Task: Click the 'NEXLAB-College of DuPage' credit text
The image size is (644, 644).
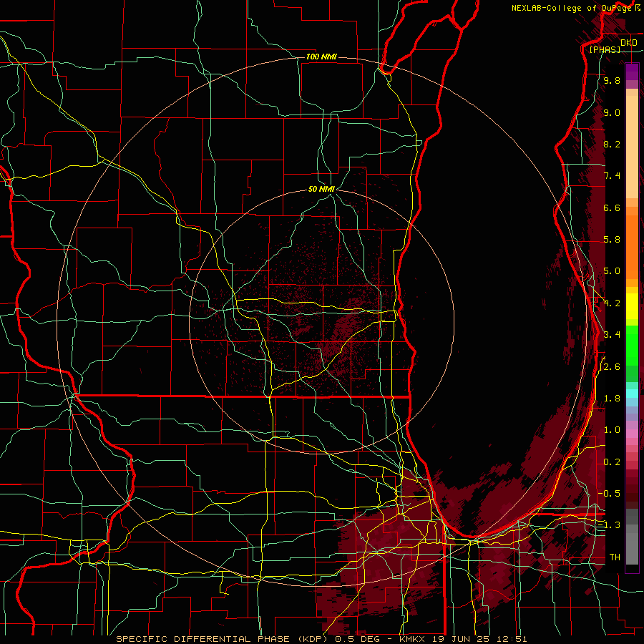Action: pyautogui.click(x=572, y=8)
